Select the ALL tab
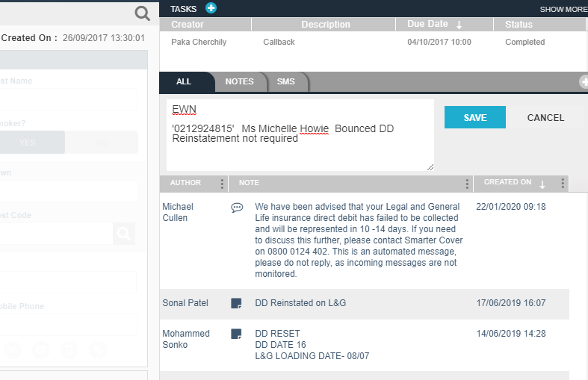Screen dimensions: 588x380 (184, 82)
